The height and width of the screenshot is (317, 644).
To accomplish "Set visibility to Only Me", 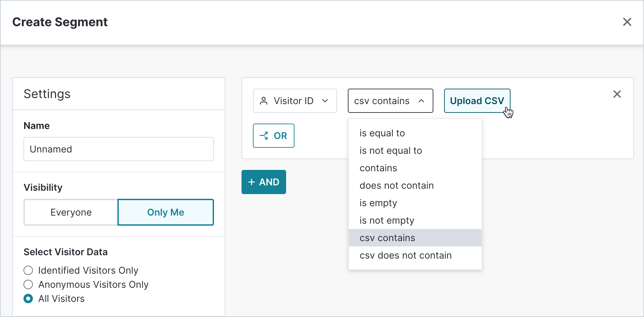I will (x=166, y=212).
